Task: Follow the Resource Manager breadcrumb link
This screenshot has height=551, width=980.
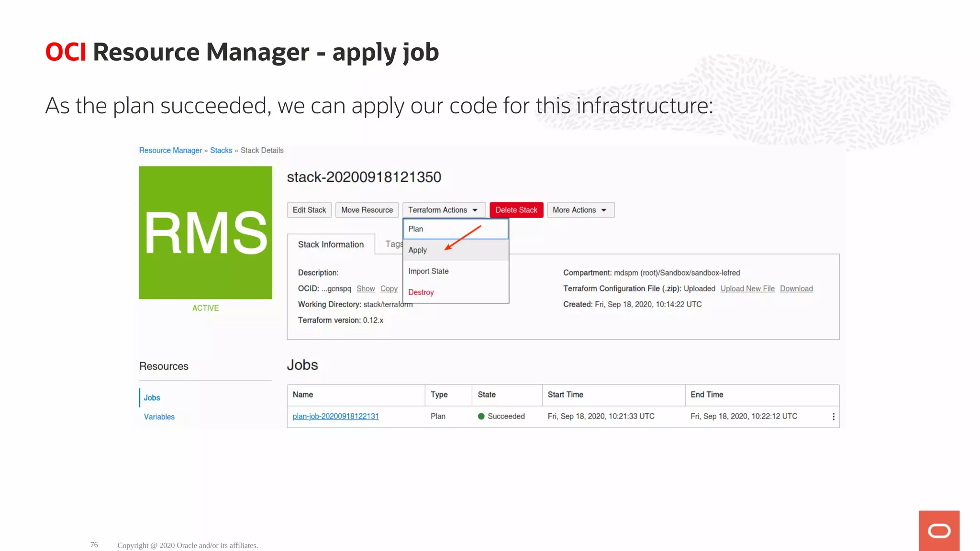Action: (170, 150)
